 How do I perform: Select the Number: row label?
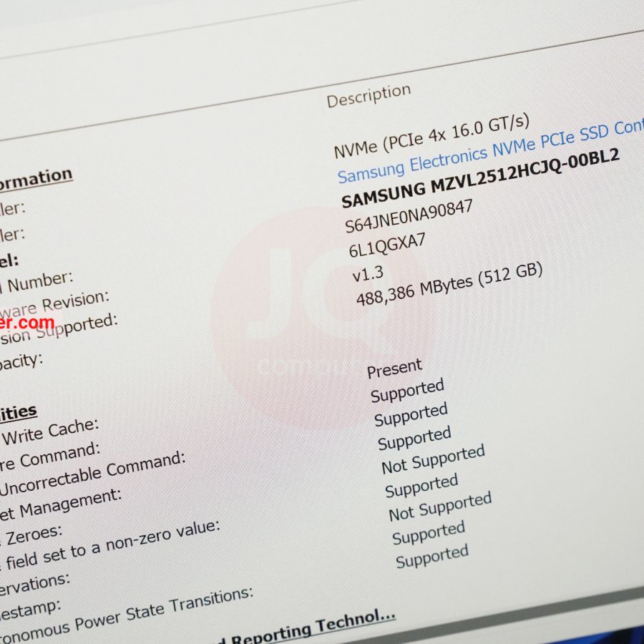[40, 283]
